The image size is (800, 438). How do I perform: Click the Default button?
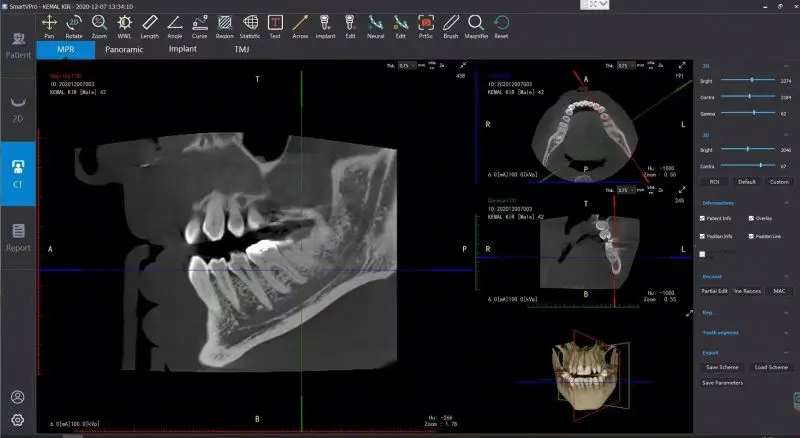click(747, 182)
